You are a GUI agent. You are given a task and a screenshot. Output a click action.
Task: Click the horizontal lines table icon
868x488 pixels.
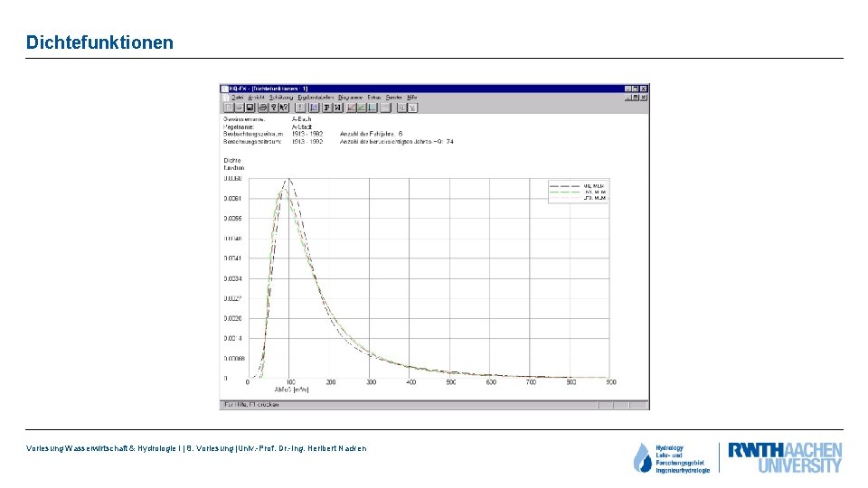pos(386,108)
